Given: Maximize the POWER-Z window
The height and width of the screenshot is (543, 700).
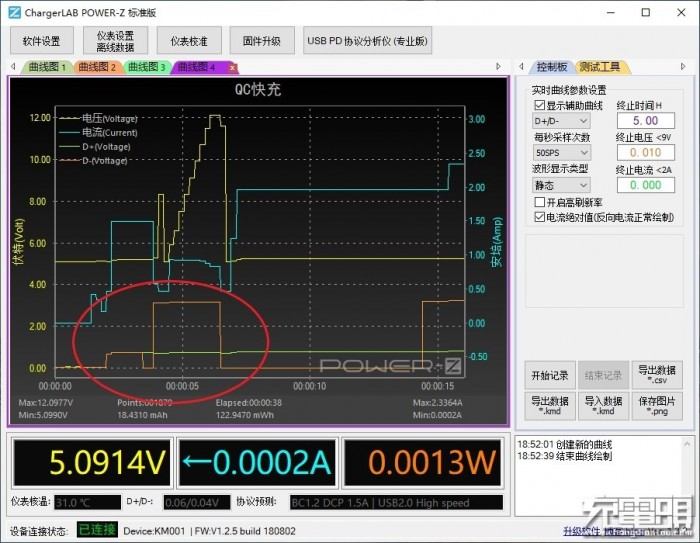Looking at the screenshot, I should pyautogui.click(x=646, y=13).
